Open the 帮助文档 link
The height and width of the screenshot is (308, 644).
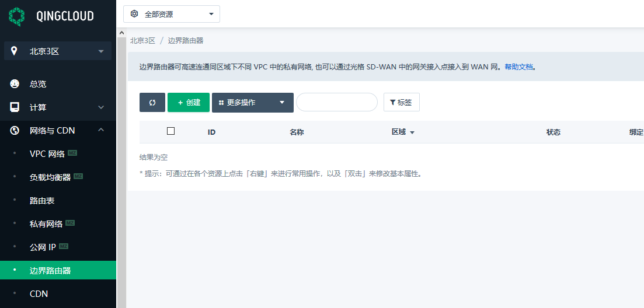pyautogui.click(x=518, y=67)
